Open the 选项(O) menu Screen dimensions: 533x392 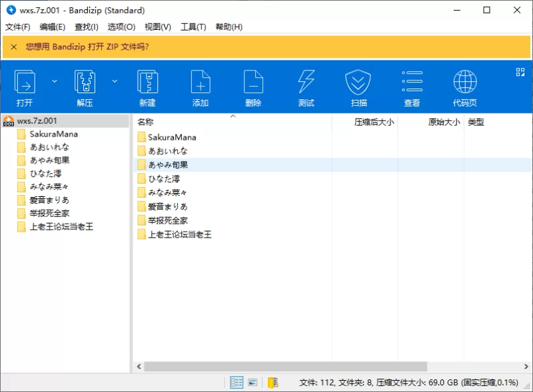121,27
